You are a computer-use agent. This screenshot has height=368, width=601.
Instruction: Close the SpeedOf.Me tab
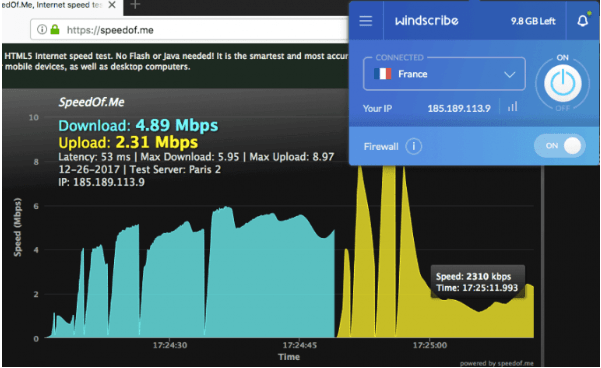tap(112, 5)
